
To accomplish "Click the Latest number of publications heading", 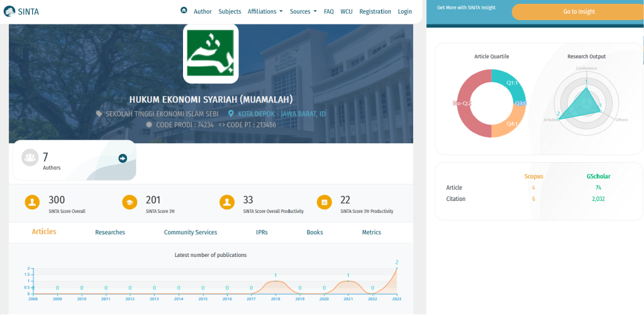I will pyautogui.click(x=211, y=255).
